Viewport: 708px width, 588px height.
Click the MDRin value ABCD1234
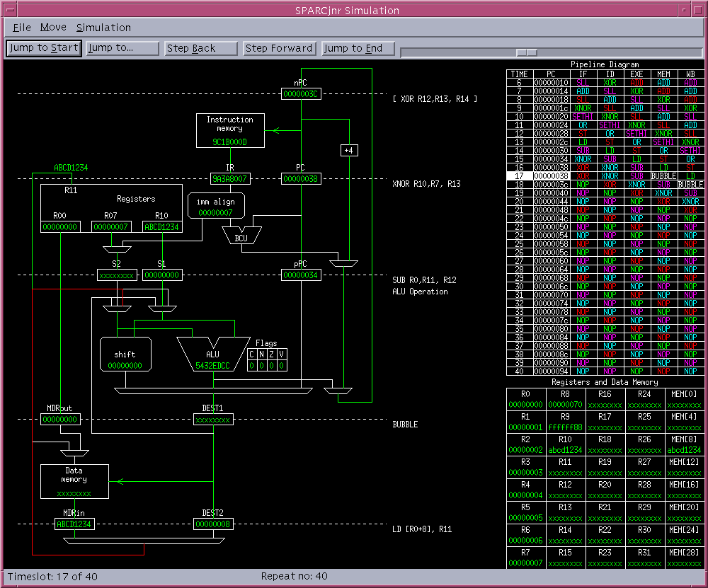74,524
